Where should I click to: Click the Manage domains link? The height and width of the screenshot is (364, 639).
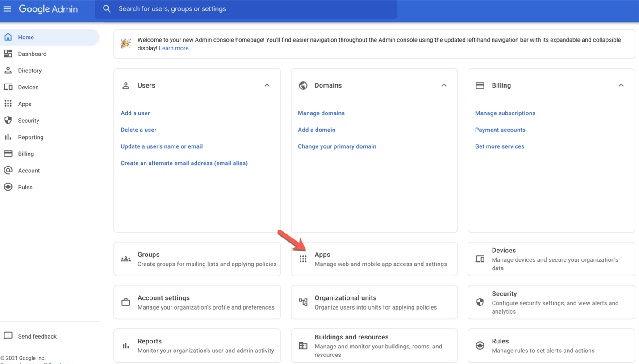click(321, 113)
